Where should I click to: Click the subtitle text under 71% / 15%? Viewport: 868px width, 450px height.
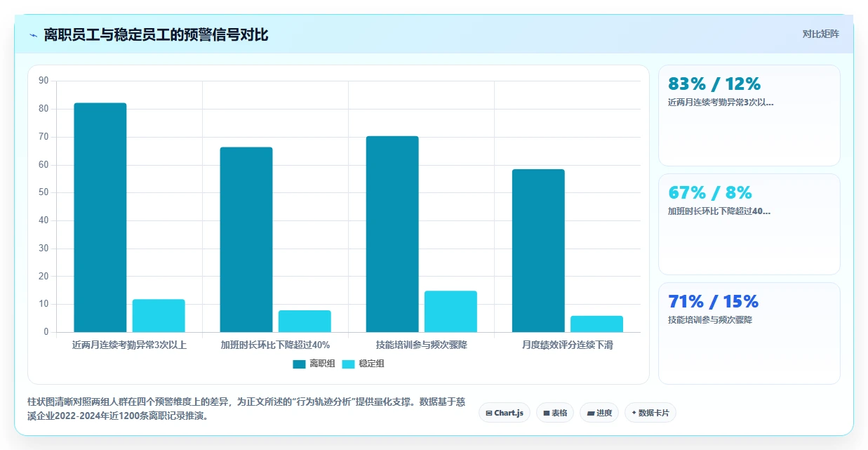[710, 319]
